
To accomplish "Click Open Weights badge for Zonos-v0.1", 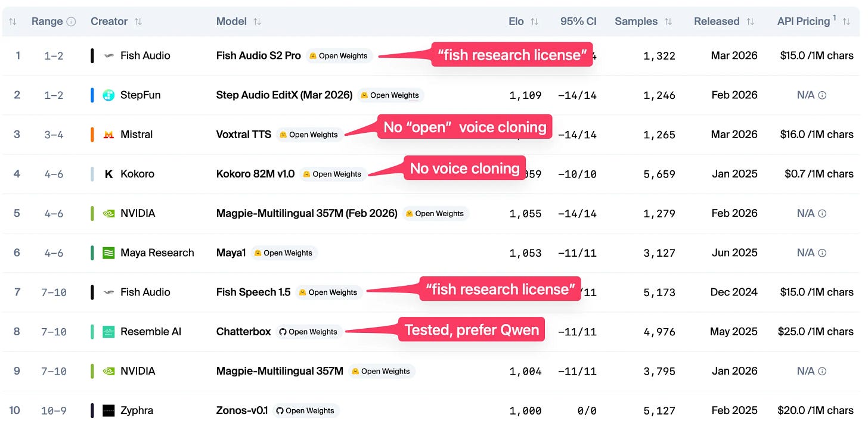I will point(305,410).
